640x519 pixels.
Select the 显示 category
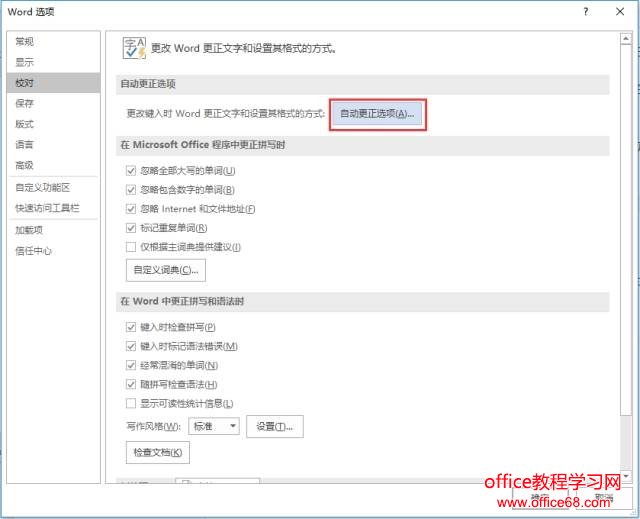tap(53, 62)
